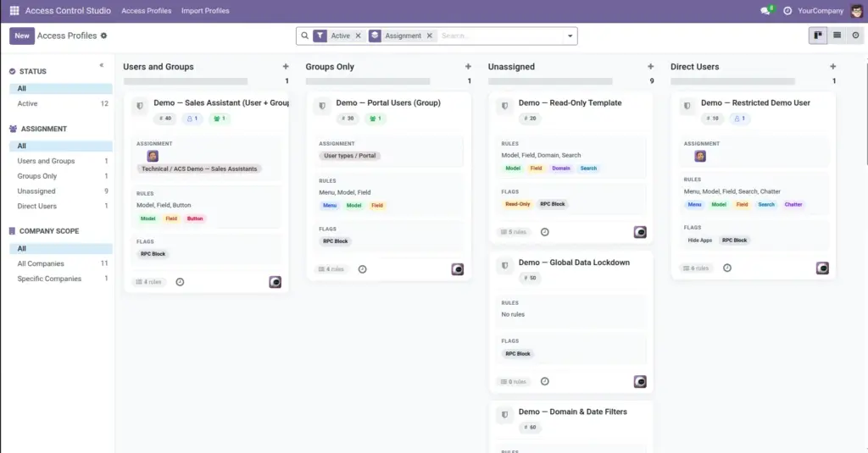868x453 pixels.
Task: Click the Access Control Studio app title
Action: tap(68, 10)
